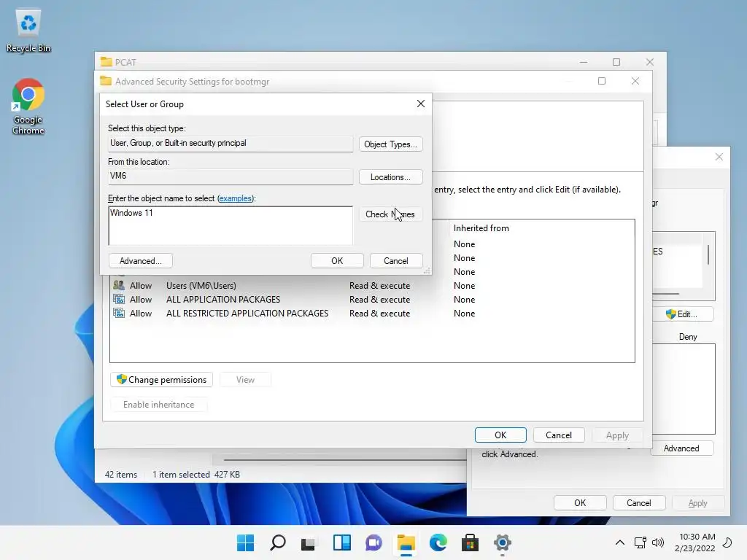Click the scrollbar in Properties group list
The image size is (747, 560).
pos(708,254)
